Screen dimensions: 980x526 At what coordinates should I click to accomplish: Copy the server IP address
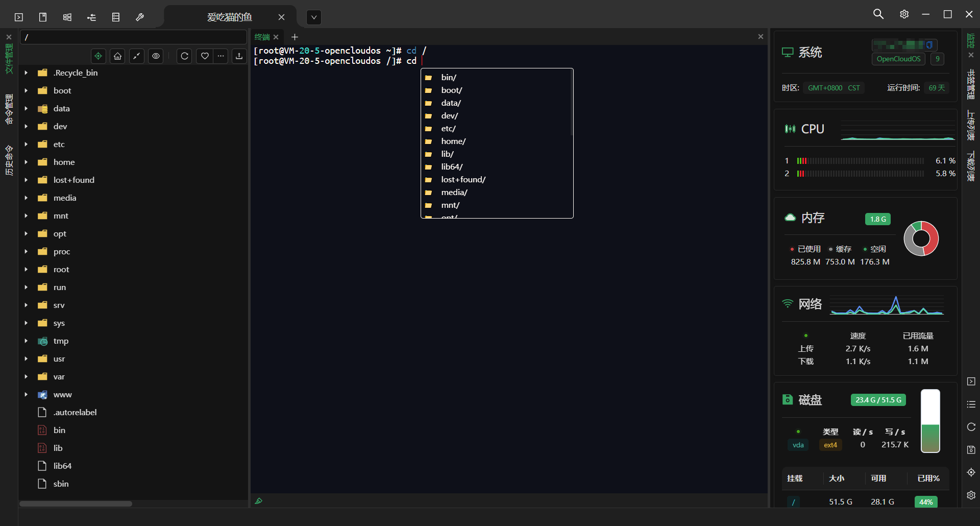point(929,45)
